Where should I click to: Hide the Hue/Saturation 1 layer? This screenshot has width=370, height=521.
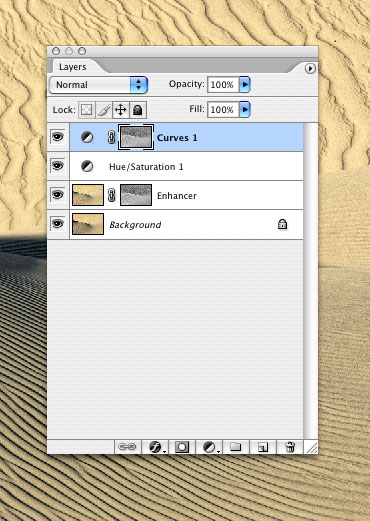pyautogui.click(x=58, y=166)
